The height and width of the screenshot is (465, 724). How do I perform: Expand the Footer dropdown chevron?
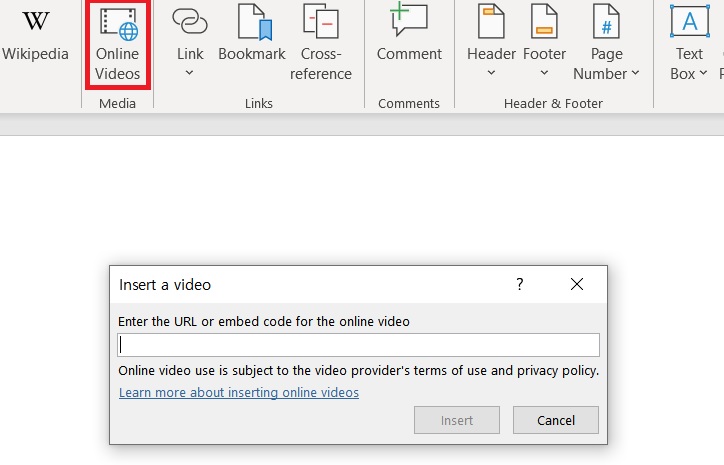(544, 73)
